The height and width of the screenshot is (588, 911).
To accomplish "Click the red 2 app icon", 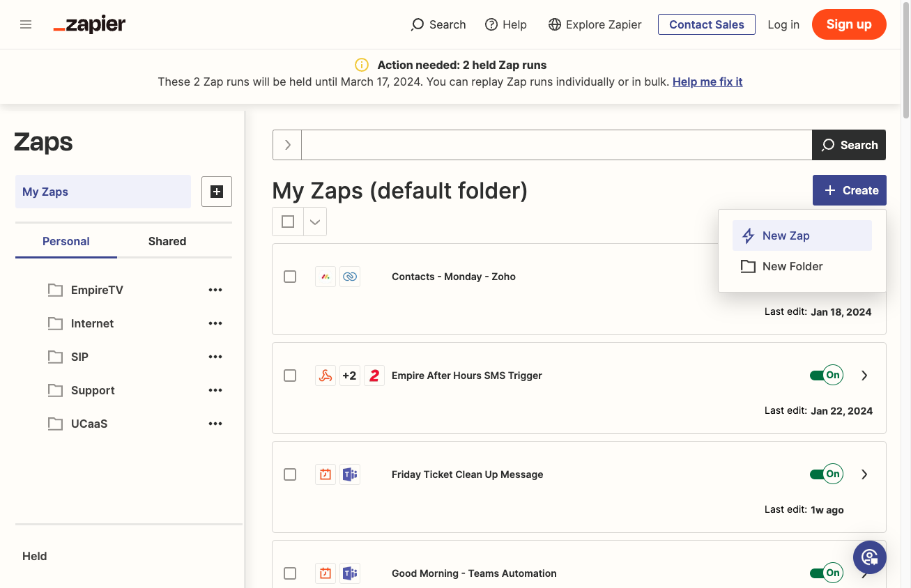I will click(374, 376).
